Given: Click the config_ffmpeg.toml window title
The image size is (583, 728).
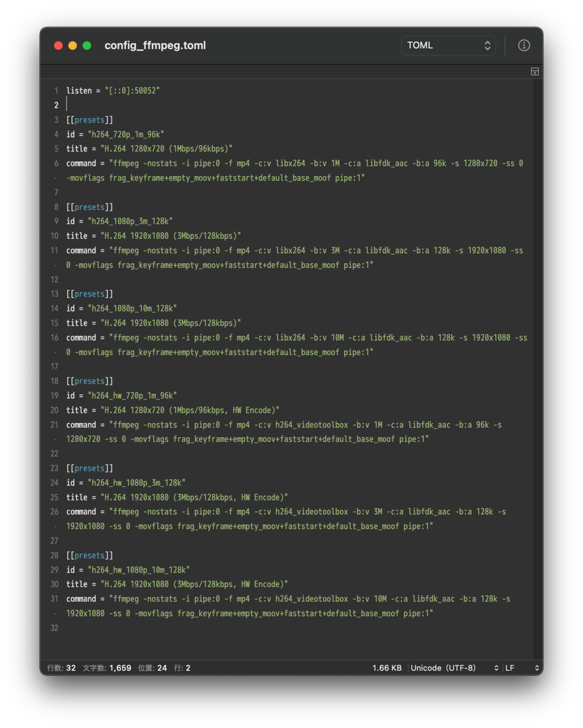Looking at the screenshot, I should coord(155,45).
